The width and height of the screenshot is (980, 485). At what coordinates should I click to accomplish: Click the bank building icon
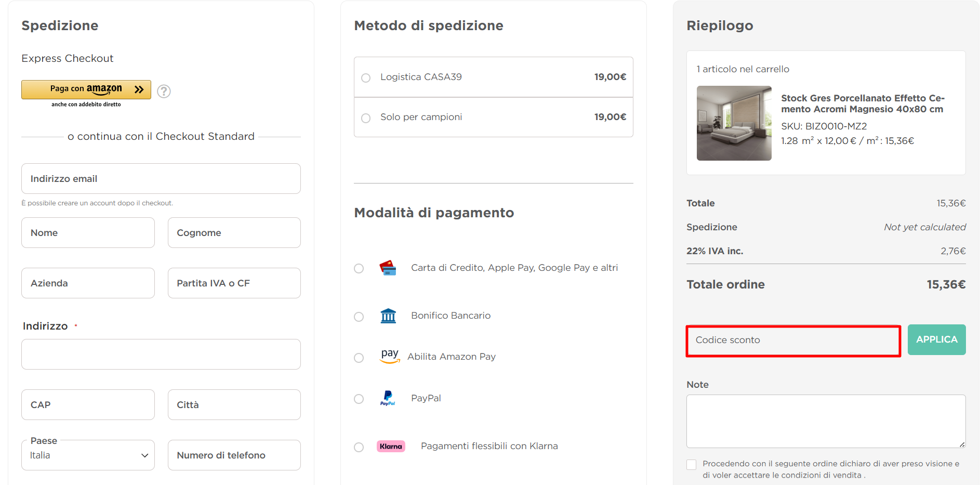pos(388,316)
